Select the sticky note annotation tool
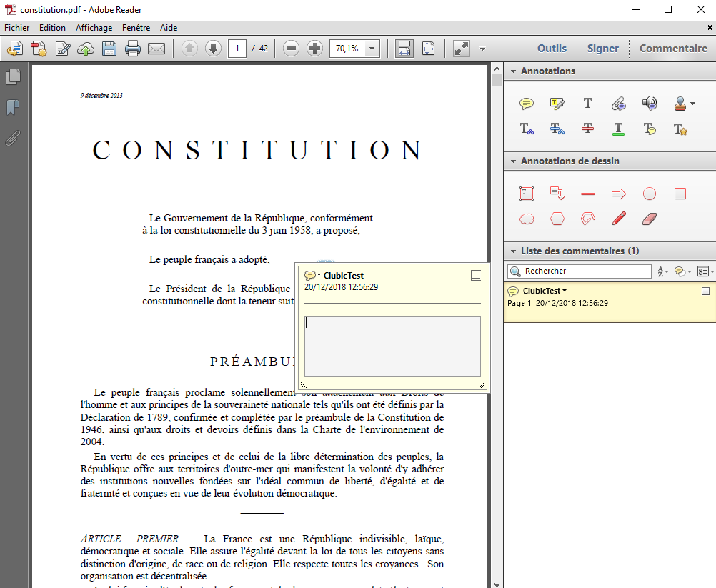The width and height of the screenshot is (716, 588). pos(527,104)
